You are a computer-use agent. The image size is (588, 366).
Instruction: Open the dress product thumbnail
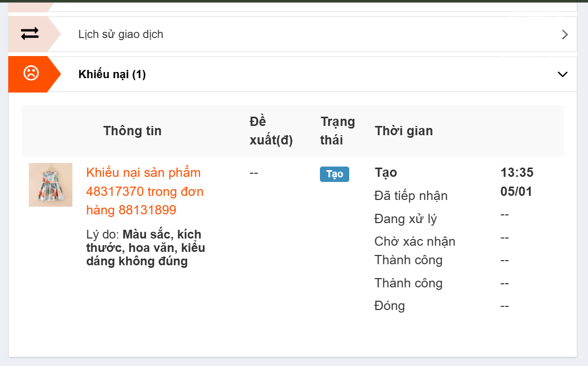pyautogui.click(x=50, y=185)
